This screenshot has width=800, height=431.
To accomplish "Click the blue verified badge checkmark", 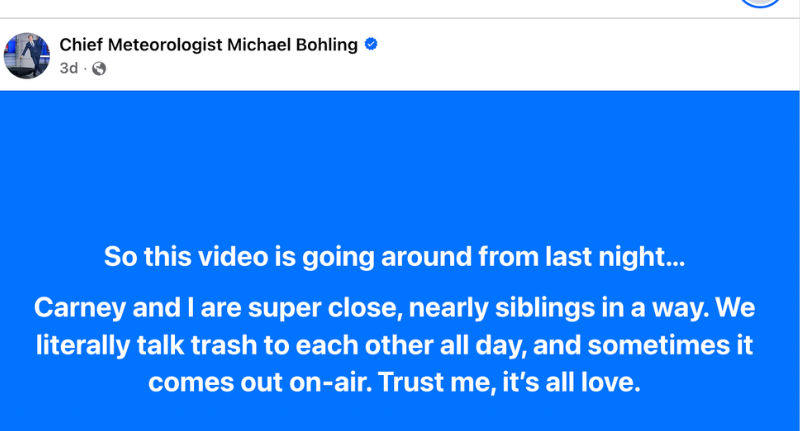I will (371, 44).
